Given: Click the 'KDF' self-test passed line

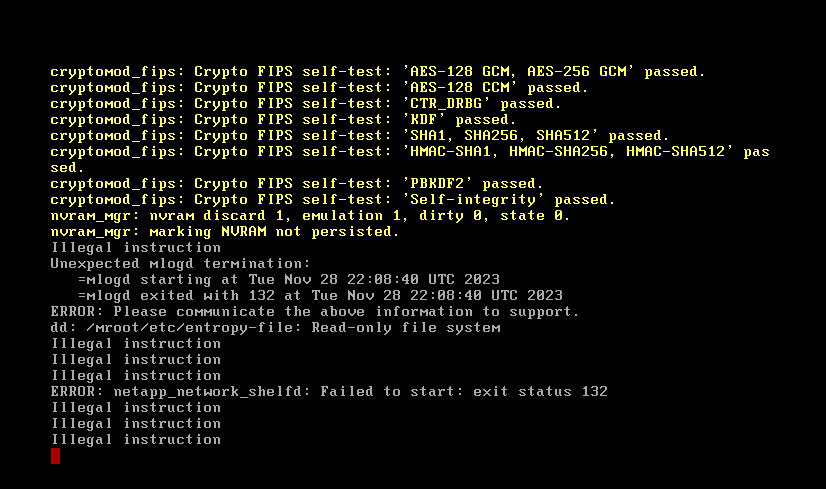Looking at the screenshot, I should click(x=283, y=120).
